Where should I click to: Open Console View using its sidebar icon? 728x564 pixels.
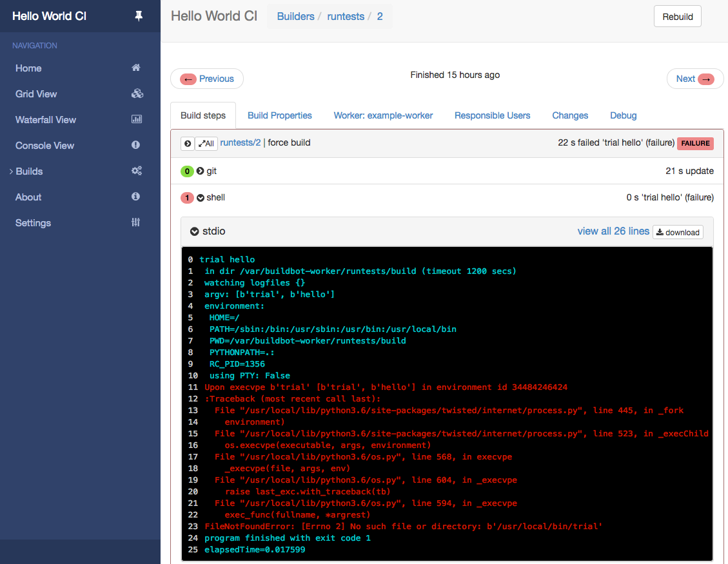(x=137, y=145)
